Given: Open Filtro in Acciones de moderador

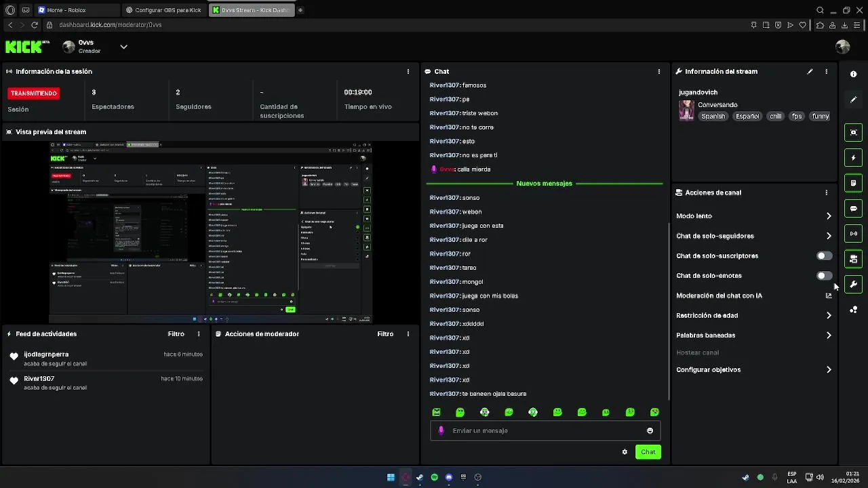Looking at the screenshot, I should click(385, 333).
